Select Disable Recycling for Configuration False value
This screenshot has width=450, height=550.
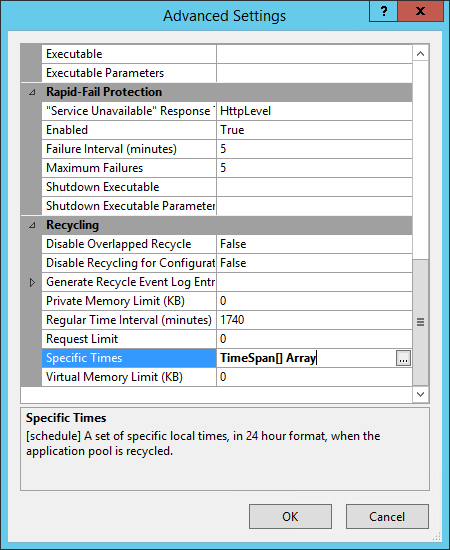point(314,263)
